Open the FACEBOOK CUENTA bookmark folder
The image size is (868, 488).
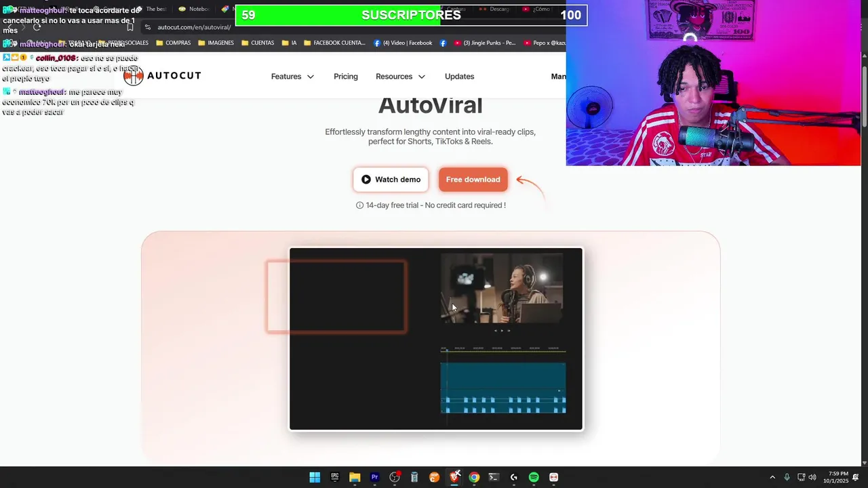coord(334,43)
